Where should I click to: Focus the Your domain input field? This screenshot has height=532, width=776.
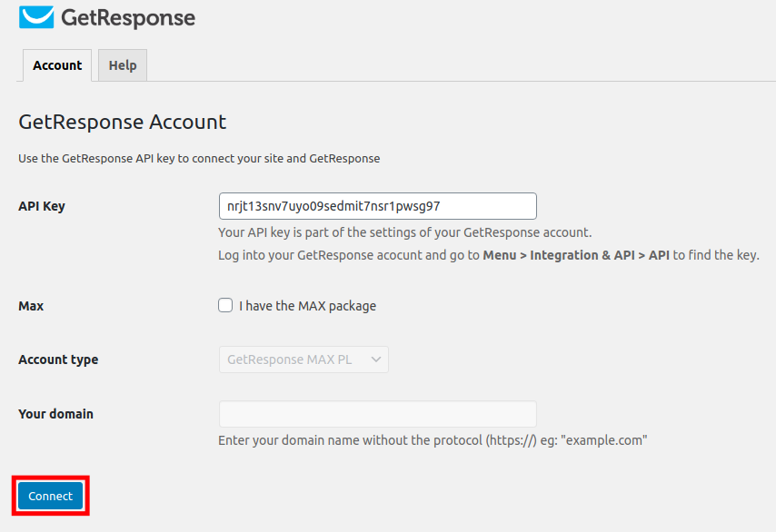tap(377, 414)
